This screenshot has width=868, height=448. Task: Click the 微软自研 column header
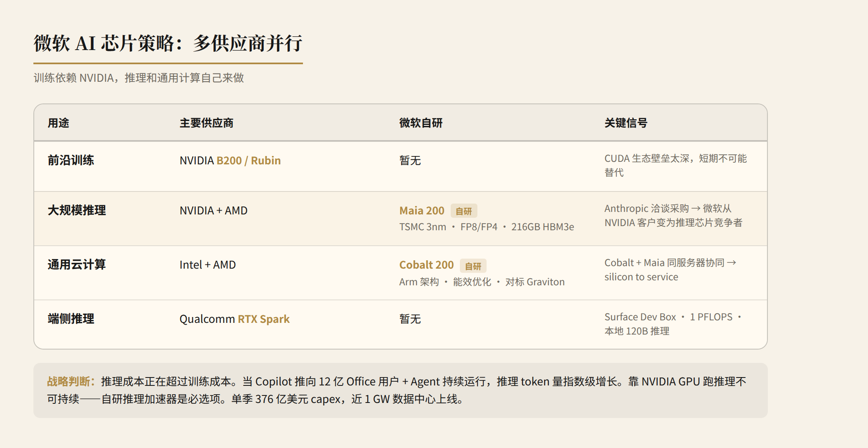point(421,123)
